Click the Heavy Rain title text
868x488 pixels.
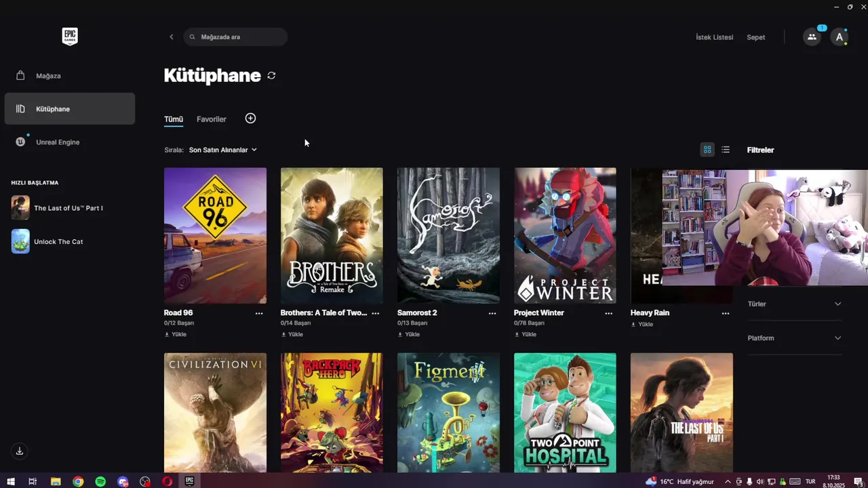tap(650, 313)
